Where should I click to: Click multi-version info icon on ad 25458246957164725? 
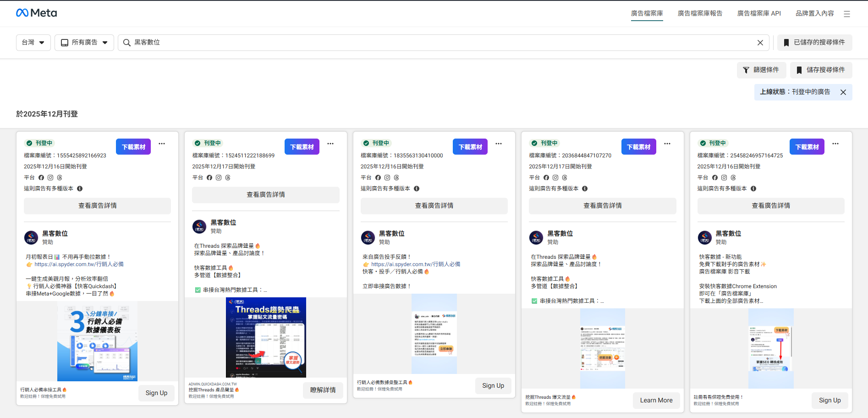[753, 189]
